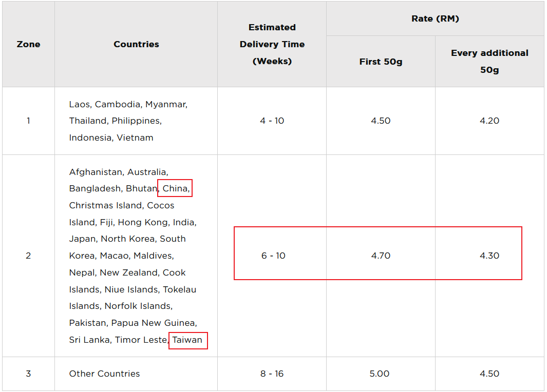The width and height of the screenshot is (547, 392).
Task: Click the "Estimated Delivery Time (Weeks)" header
Action: (x=272, y=44)
